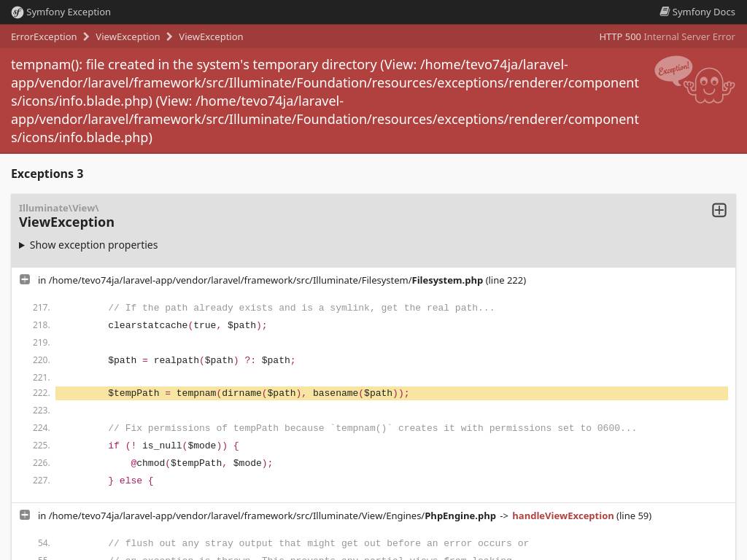Open the Symfony Docs link
747x560 pixels.
pos(697,12)
